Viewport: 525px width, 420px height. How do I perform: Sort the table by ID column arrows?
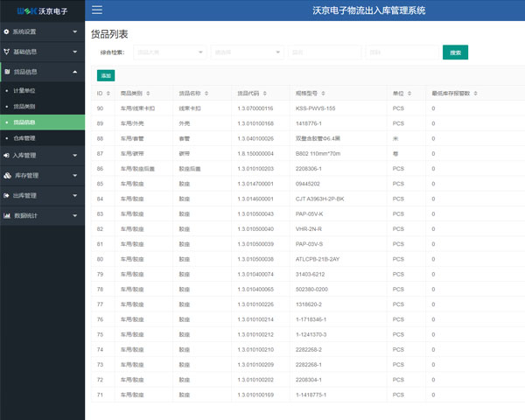(108, 93)
